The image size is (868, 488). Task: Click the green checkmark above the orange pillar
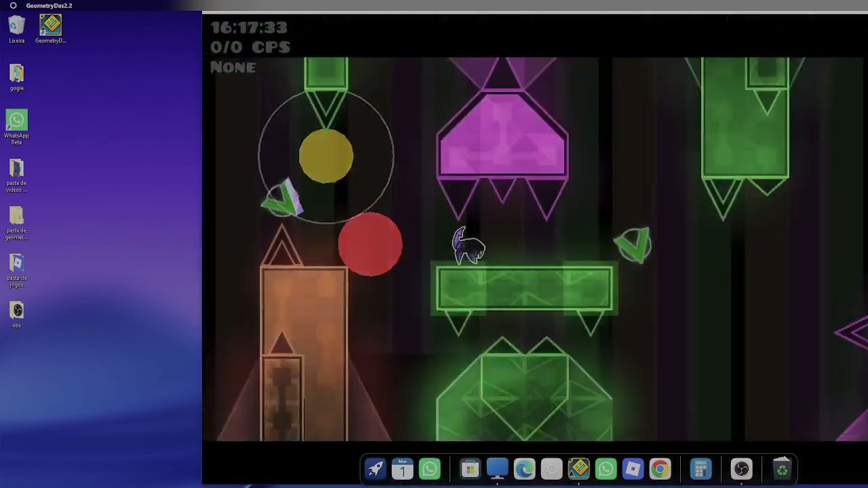click(x=282, y=198)
